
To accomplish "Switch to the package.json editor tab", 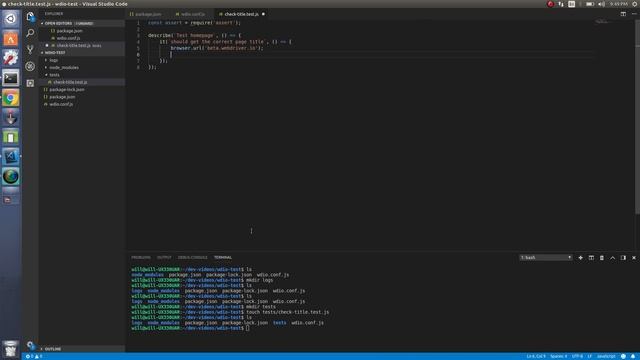I will (148, 14).
